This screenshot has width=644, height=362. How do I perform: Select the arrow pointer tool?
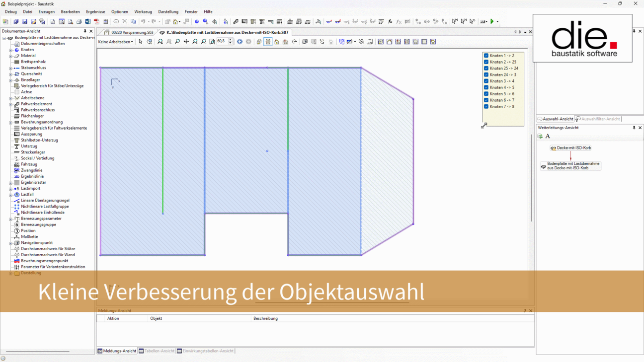[141, 42]
